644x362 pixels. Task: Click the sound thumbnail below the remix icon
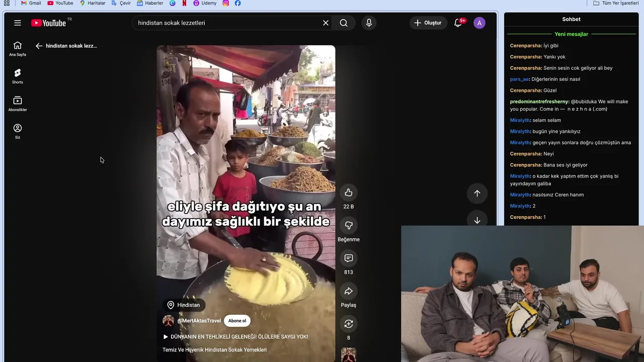click(349, 354)
